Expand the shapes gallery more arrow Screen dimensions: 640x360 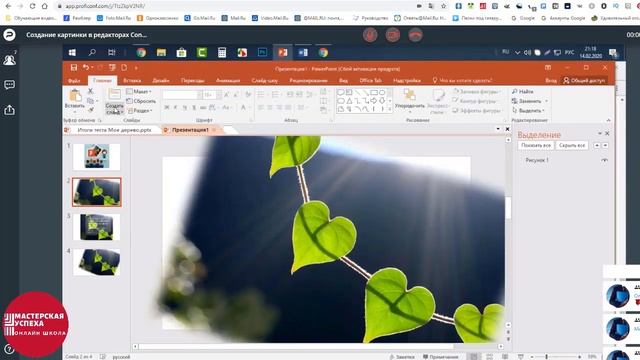390,109
